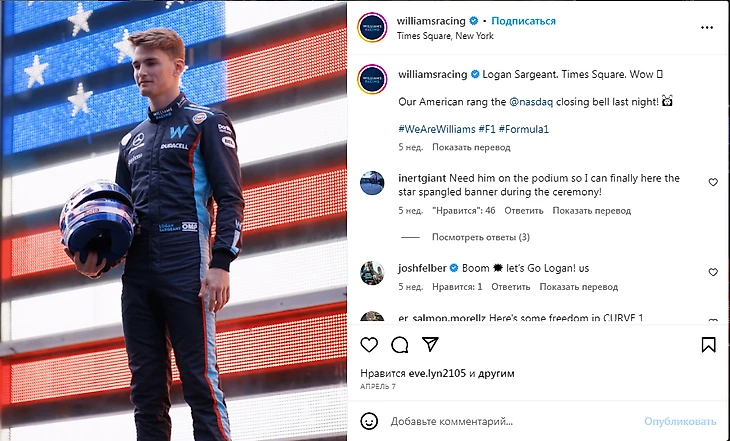Show translation of joshfelber's comment
The image size is (730, 441).
[x=578, y=287]
